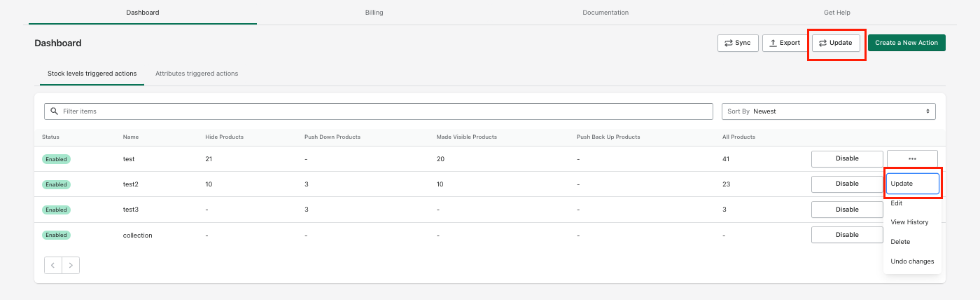Switch to Attributes triggered actions tab
Viewport: 980px width, 300px height.
[x=197, y=74]
